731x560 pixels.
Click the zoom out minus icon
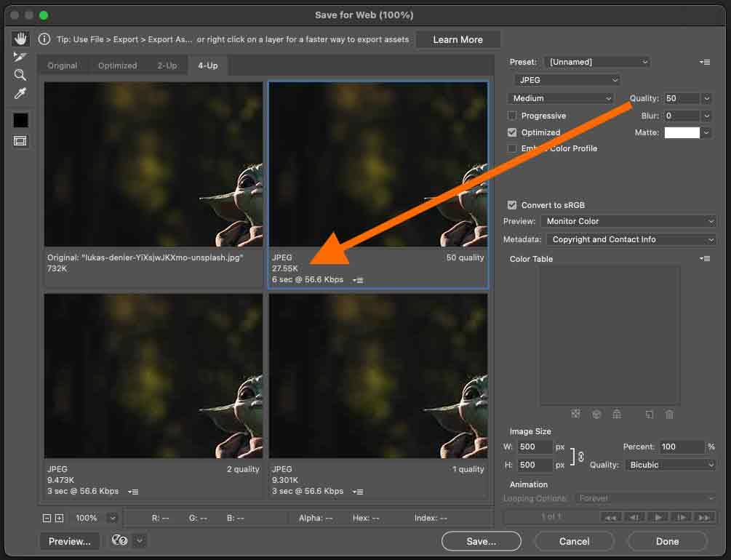(x=47, y=518)
